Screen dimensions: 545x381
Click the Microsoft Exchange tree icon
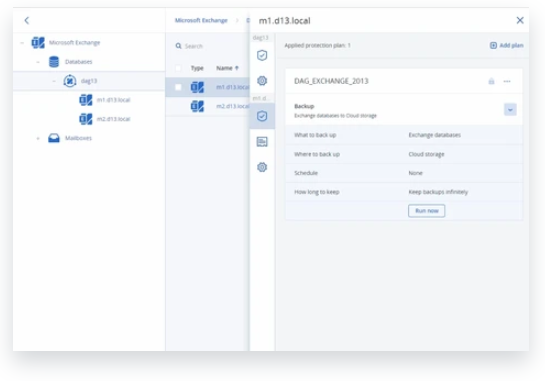pyautogui.click(x=38, y=43)
